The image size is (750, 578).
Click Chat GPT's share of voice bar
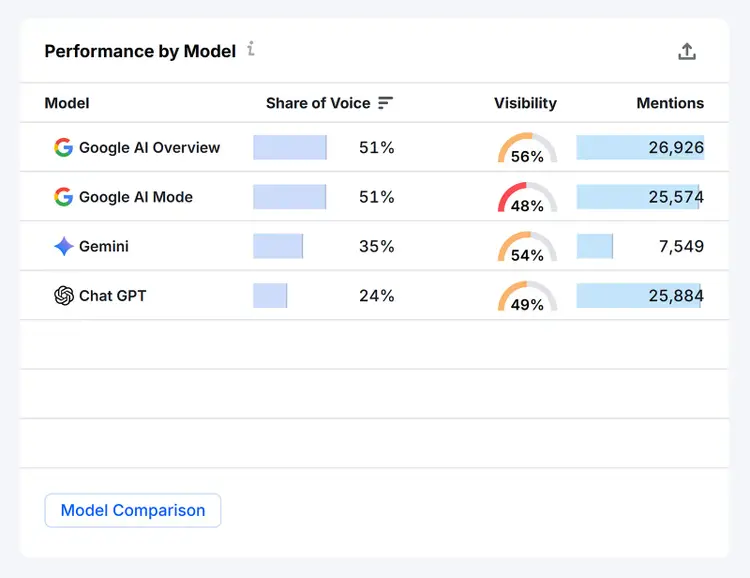(270, 296)
